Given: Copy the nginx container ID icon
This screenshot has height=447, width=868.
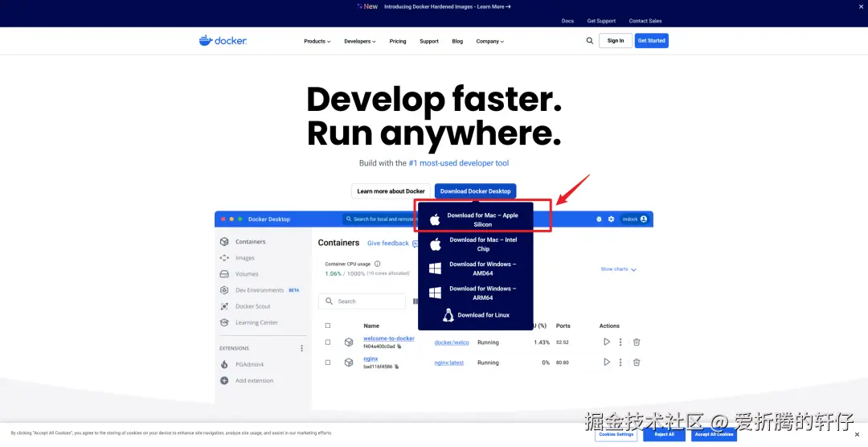Looking at the screenshot, I should (397, 367).
